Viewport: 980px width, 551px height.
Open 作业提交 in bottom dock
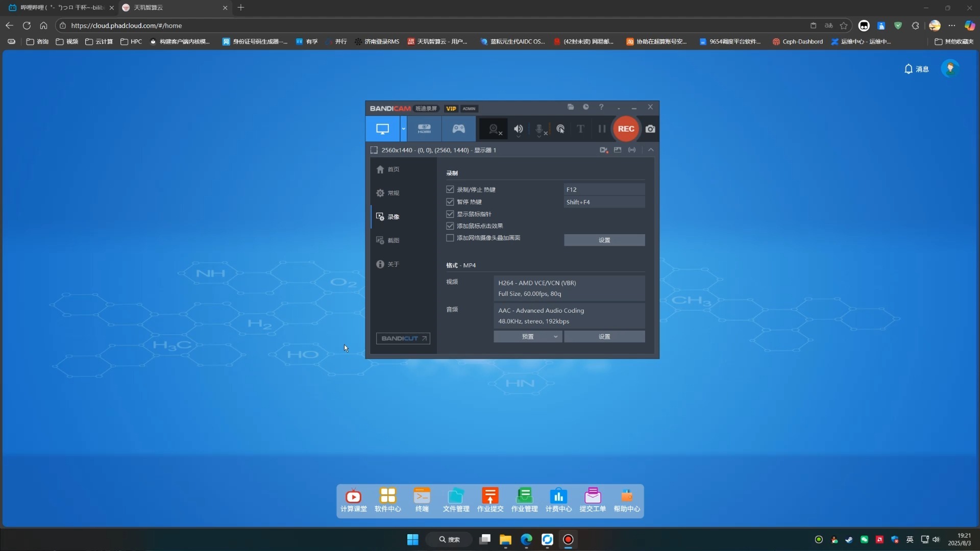pos(491,500)
